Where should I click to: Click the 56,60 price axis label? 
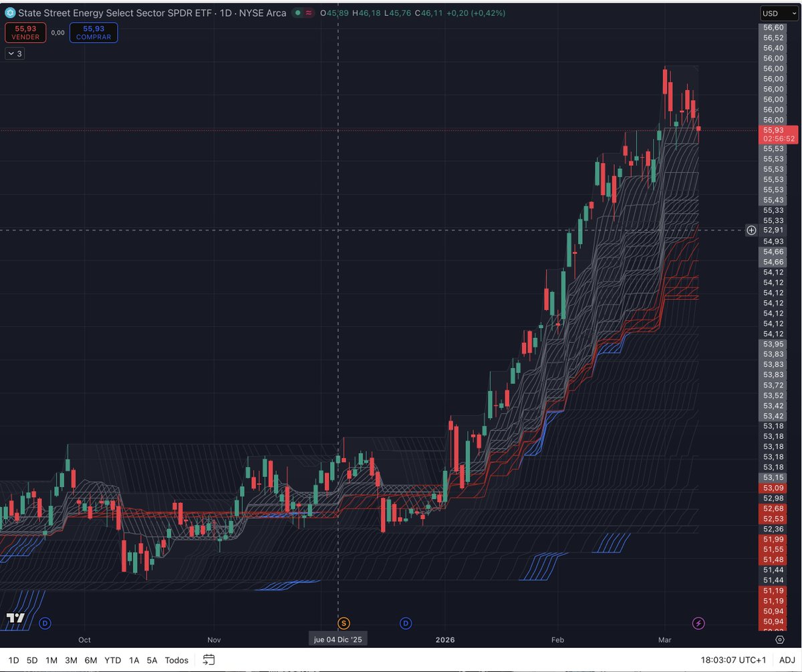[x=773, y=27]
